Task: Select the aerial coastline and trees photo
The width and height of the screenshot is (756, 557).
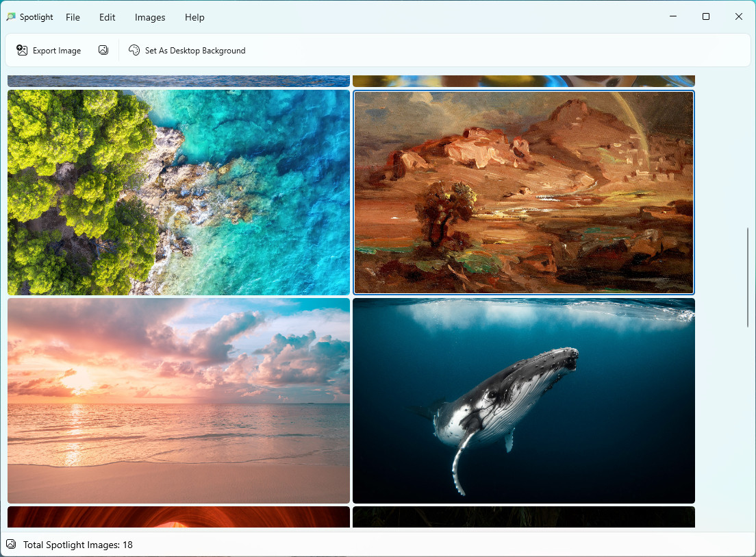Action: click(x=179, y=193)
